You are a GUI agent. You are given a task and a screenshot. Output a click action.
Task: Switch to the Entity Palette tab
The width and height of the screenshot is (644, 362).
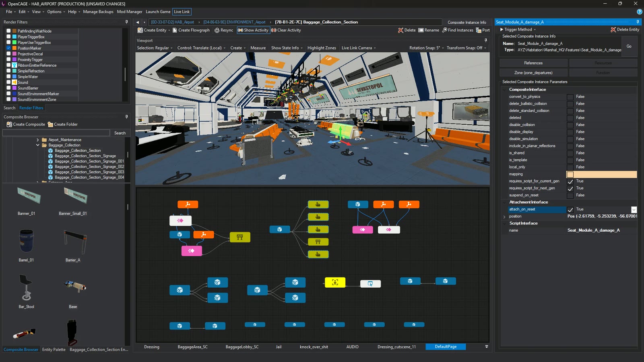pyautogui.click(x=54, y=350)
